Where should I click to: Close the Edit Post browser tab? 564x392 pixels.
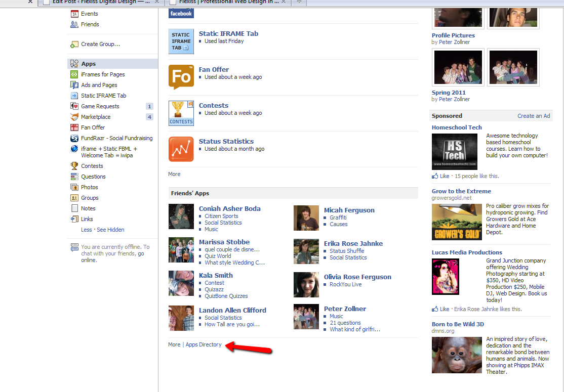(x=157, y=2)
